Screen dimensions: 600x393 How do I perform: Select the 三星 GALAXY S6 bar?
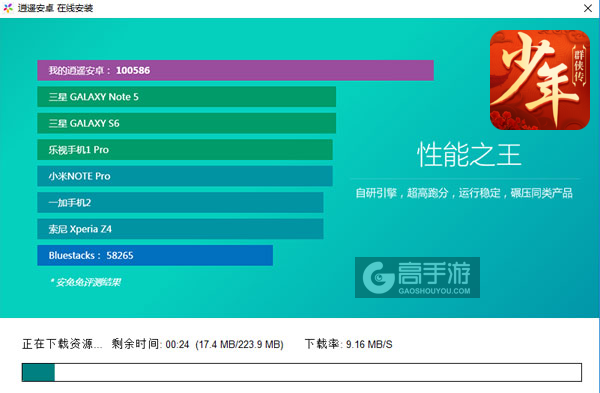coord(186,123)
